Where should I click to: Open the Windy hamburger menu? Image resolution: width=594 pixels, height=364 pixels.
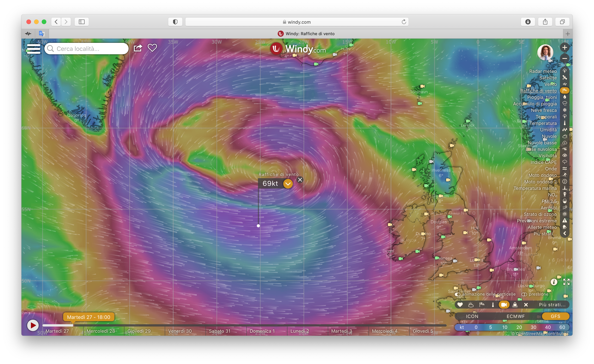tap(33, 49)
